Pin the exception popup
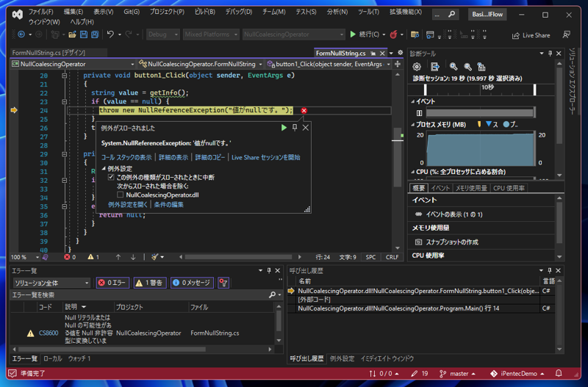The height and width of the screenshot is (387, 588). [x=295, y=128]
